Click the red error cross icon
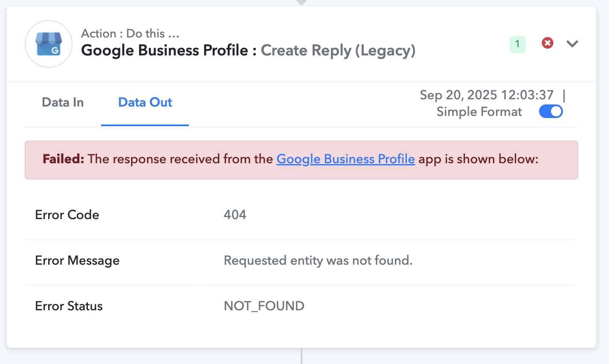The height and width of the screenshot is (364, 609). (x=548, y=43)
